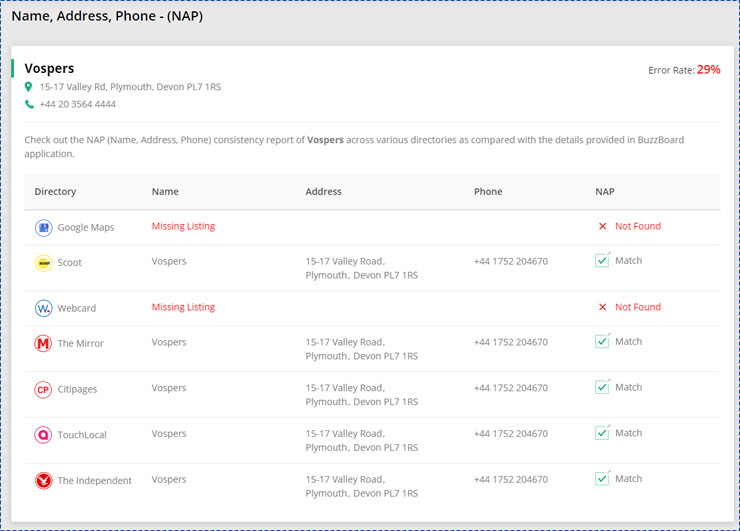Click Missing Listing in Webcard row
Screen dimensions: 740x531
[183, 307]
